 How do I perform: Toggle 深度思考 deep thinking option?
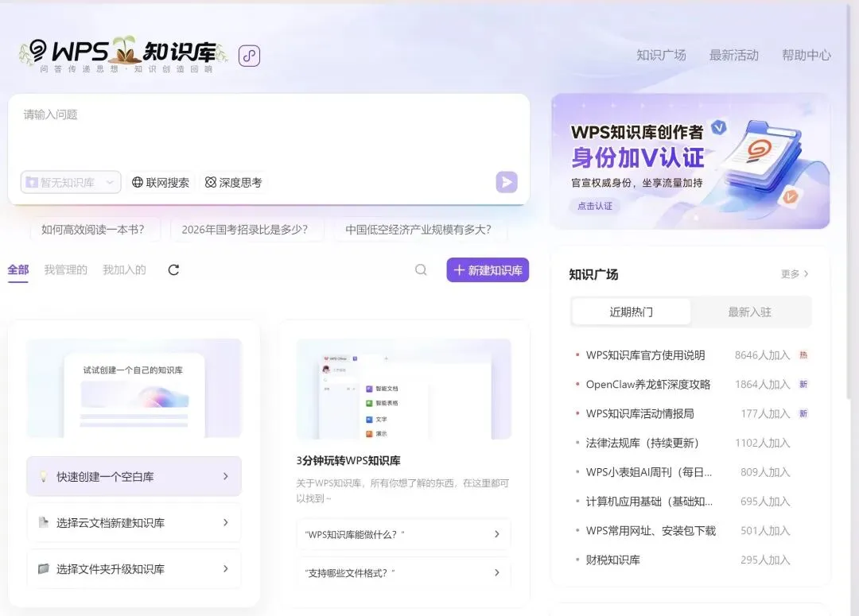[x=233, y=182]
